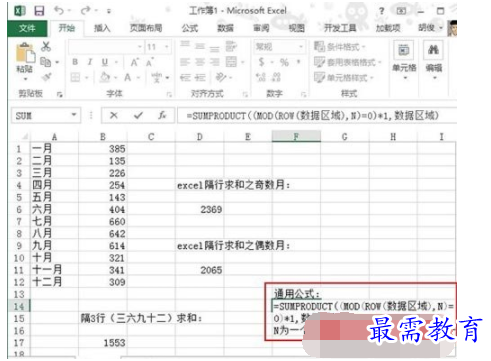Click the Decrease Indent icon

click(x=185, y=78)
